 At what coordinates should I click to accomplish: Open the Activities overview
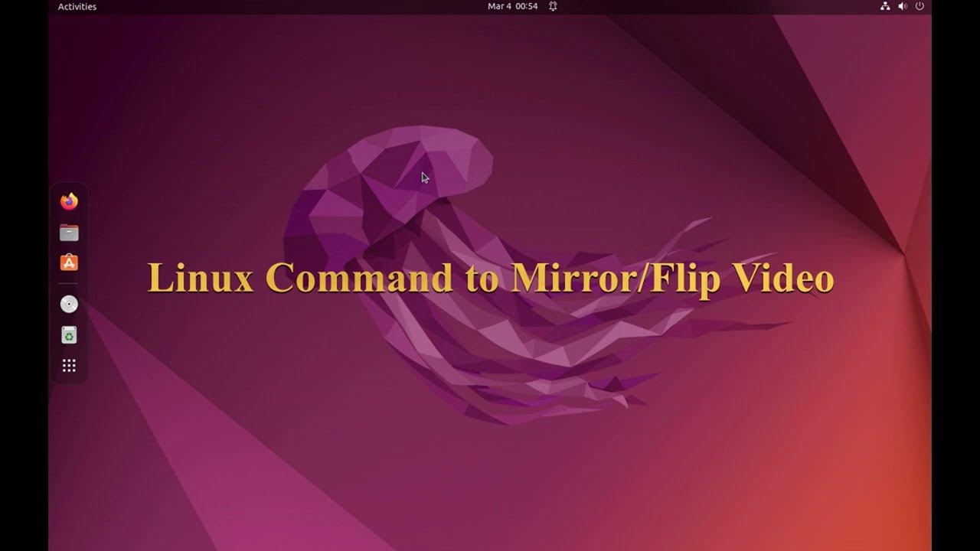(77, 6)
